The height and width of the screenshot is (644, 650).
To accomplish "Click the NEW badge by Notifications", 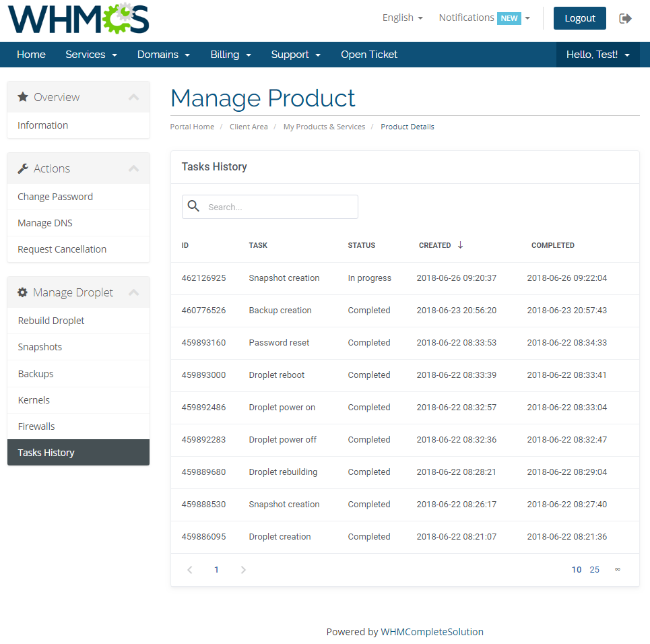I will pos(509,18).
